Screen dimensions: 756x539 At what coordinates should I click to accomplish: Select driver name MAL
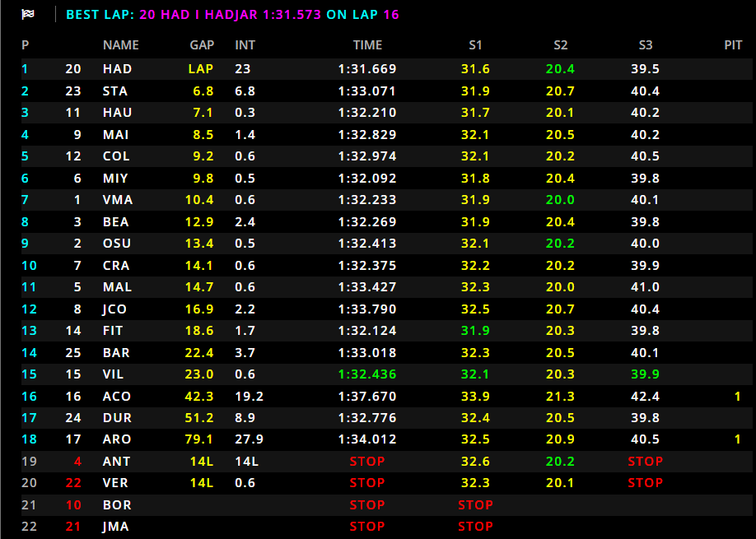(x=118, y=286)
